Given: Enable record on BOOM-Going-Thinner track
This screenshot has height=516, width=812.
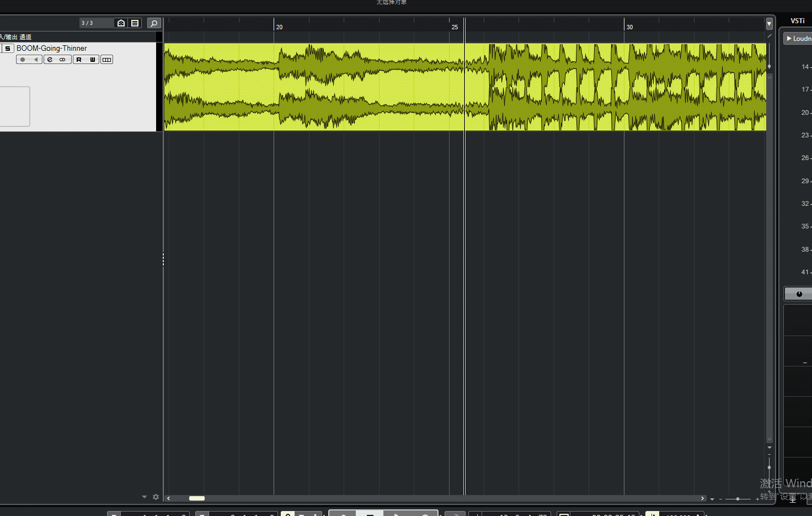Looking at the screenshot, I should coord(23,60).
